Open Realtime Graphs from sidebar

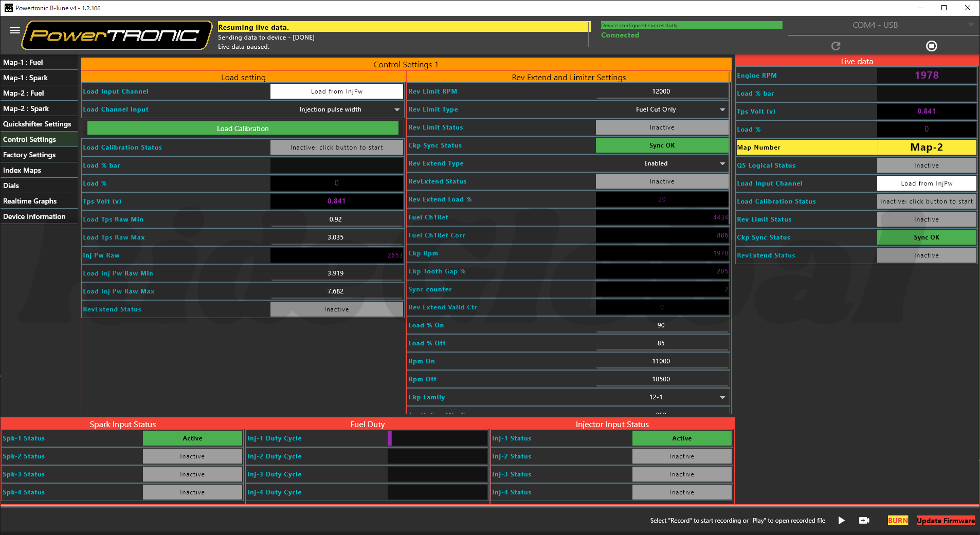pyautogui.click(x=30, y=201)
